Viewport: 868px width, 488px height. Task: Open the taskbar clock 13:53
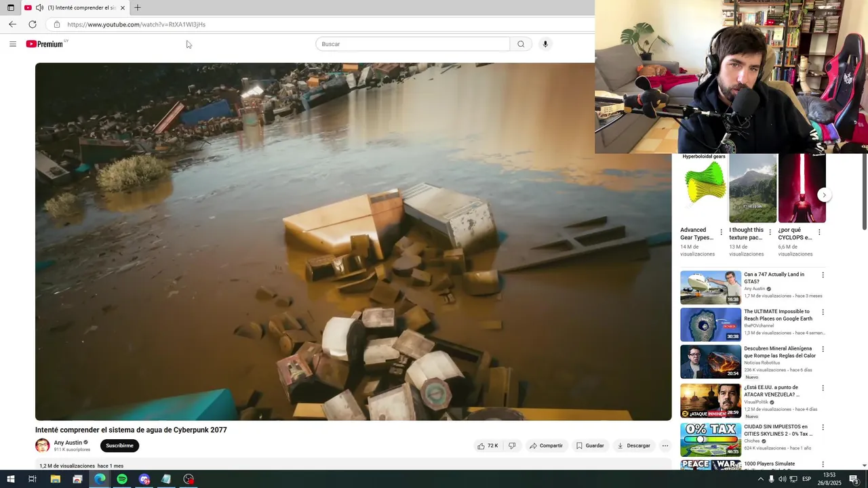830,479
